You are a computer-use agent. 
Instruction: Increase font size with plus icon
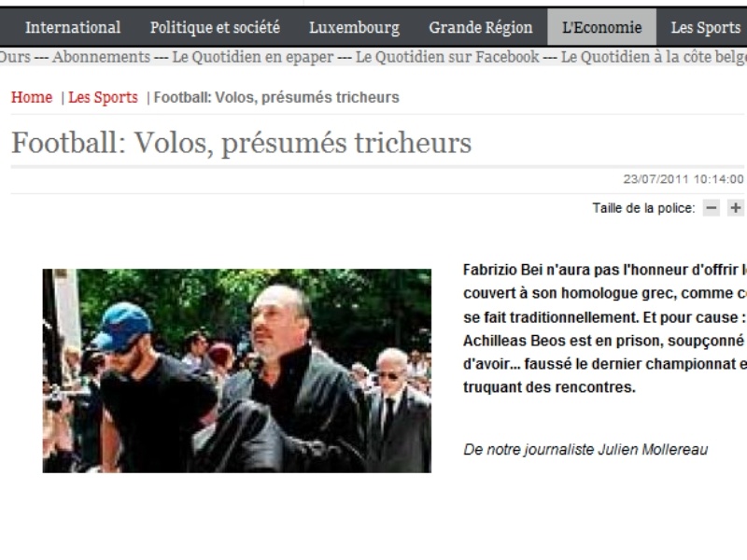(x=736, y=208)
